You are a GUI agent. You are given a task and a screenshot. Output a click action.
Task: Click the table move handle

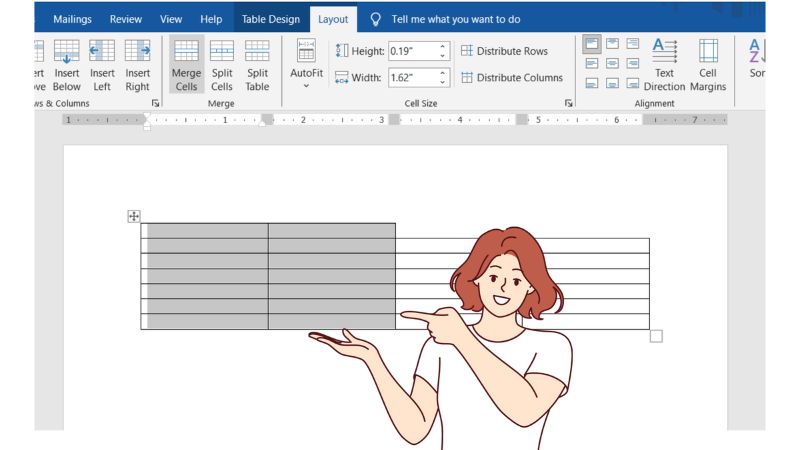click(134, 216)
